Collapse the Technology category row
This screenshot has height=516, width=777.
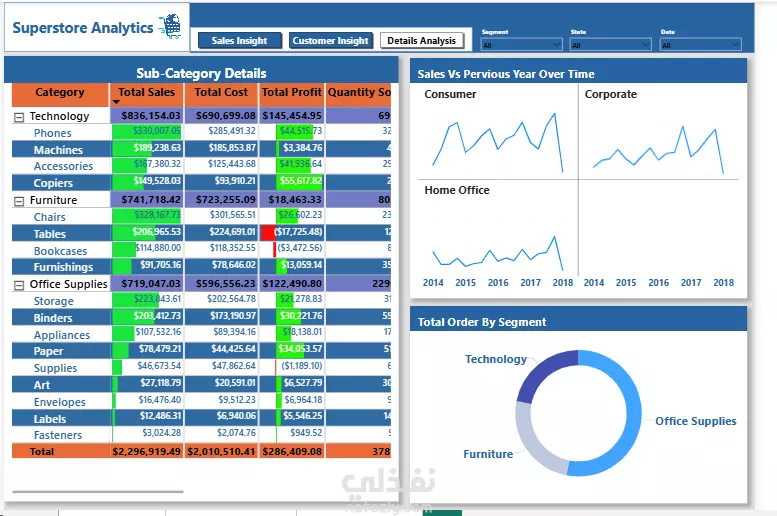point(19,117)
